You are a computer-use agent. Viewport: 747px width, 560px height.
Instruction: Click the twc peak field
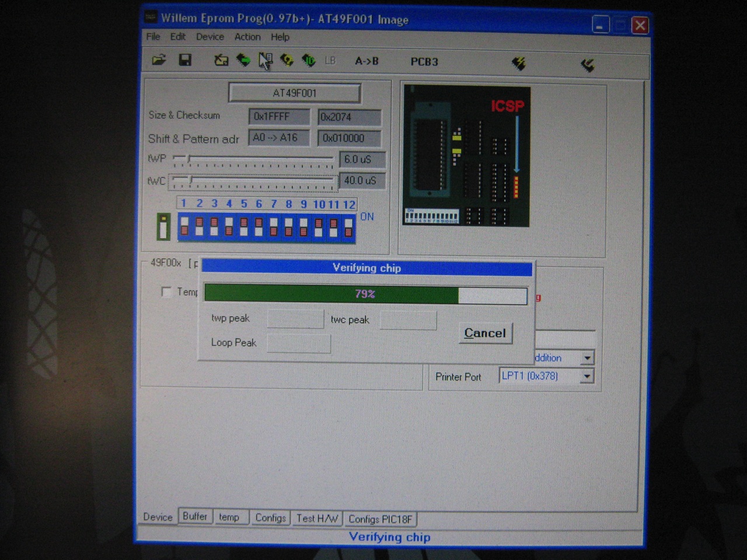click(408, 320)
